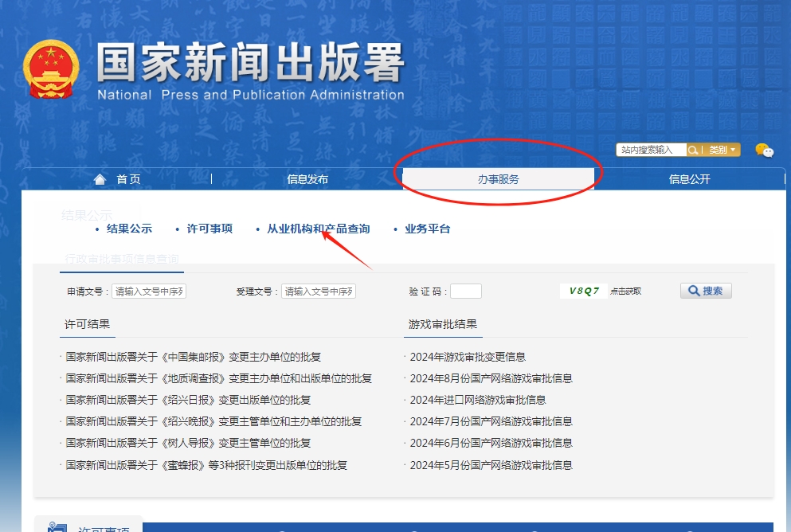791x532 pixels.
Task: Open the 《绍兴晚报》 approval notice
Action: [x=214, y=421]
